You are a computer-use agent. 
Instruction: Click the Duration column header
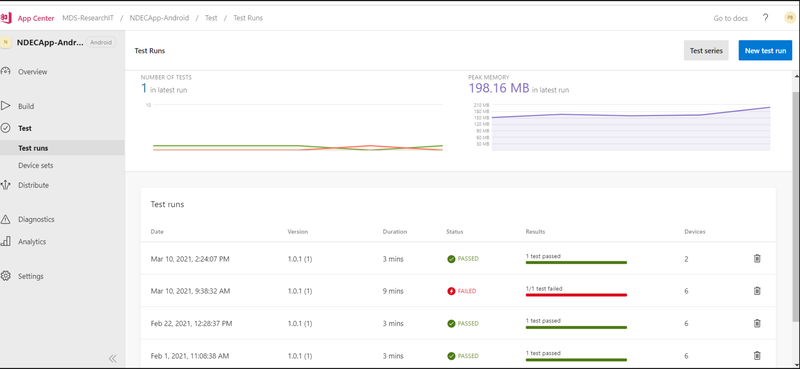395,232
